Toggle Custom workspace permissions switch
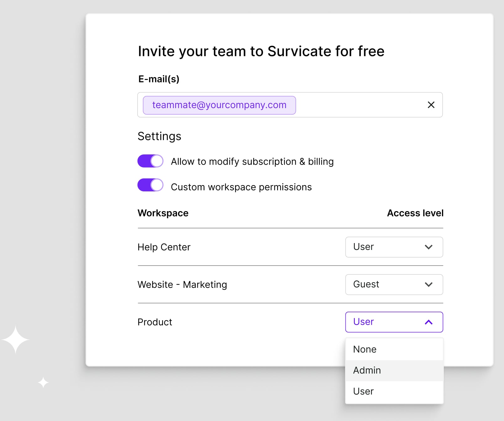This screenshot has height=421, width=504. (x=150, y=185)
